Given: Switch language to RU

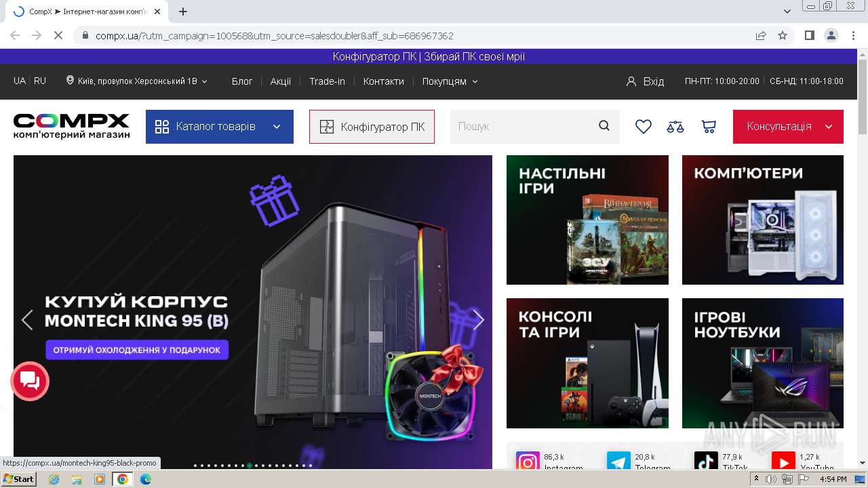Looking at the screenshot, I should click(x=40, y=81).
